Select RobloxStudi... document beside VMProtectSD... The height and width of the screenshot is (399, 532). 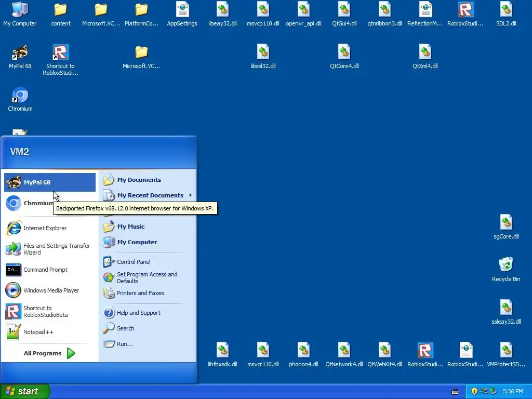465,354
